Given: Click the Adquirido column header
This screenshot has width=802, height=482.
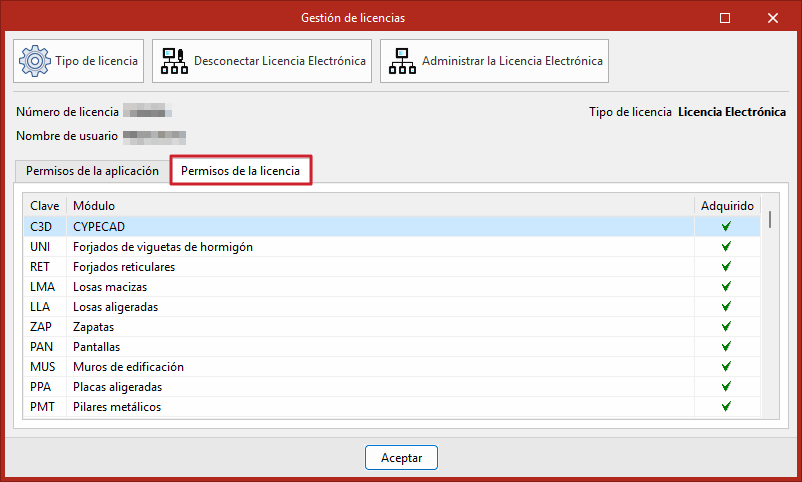Looking at the screenshot, I should point(727,206).
